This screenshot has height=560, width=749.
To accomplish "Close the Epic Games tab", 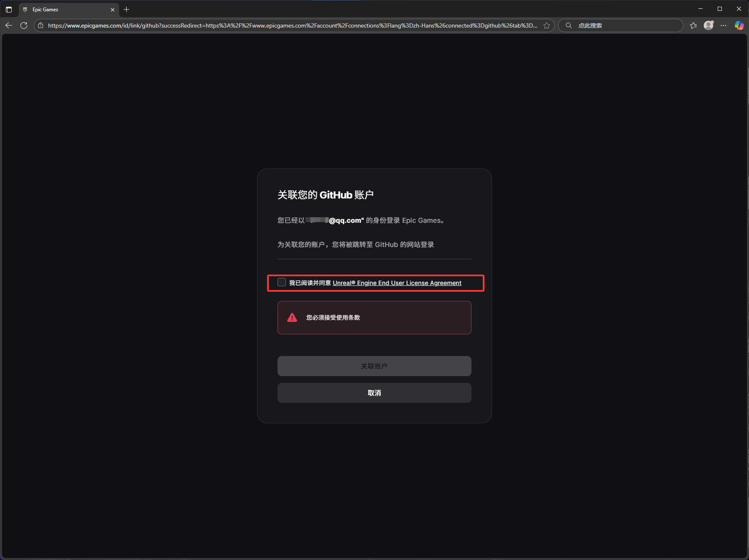I will tap(112, 9).
